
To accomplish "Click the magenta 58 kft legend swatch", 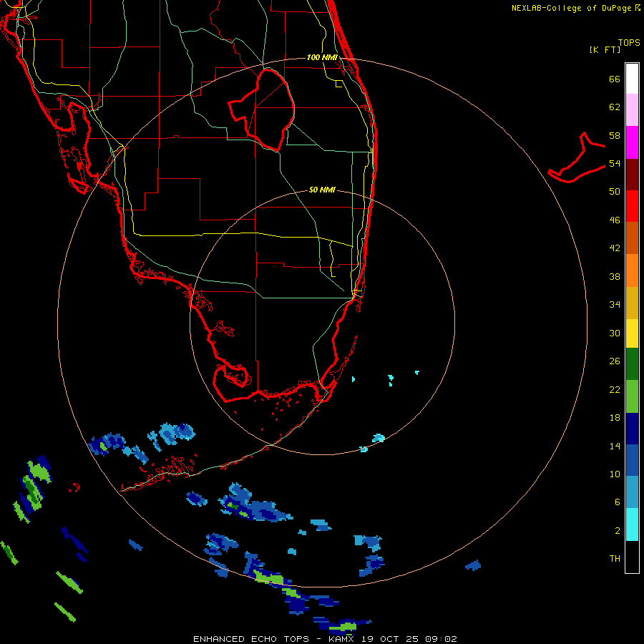I will [632, 142].
